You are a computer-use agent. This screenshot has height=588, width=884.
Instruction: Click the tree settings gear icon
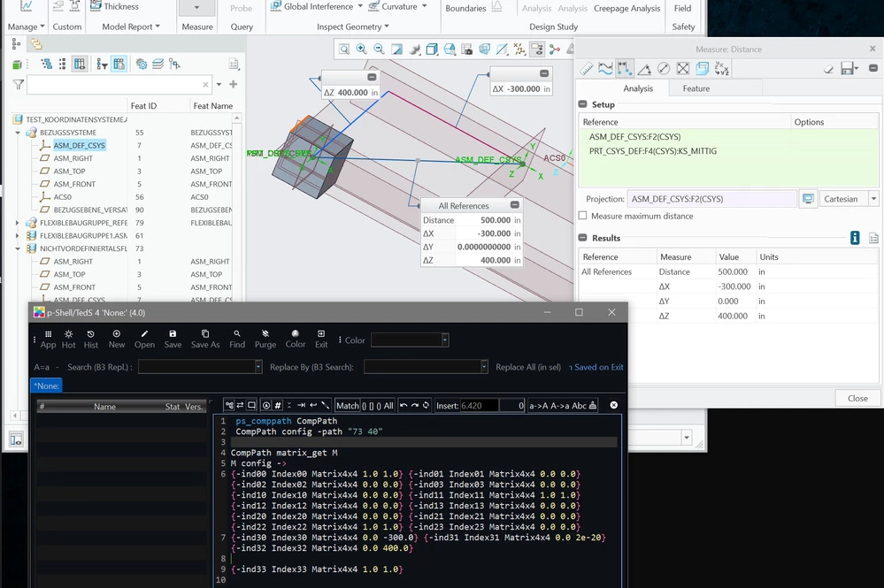click(142, 65)
